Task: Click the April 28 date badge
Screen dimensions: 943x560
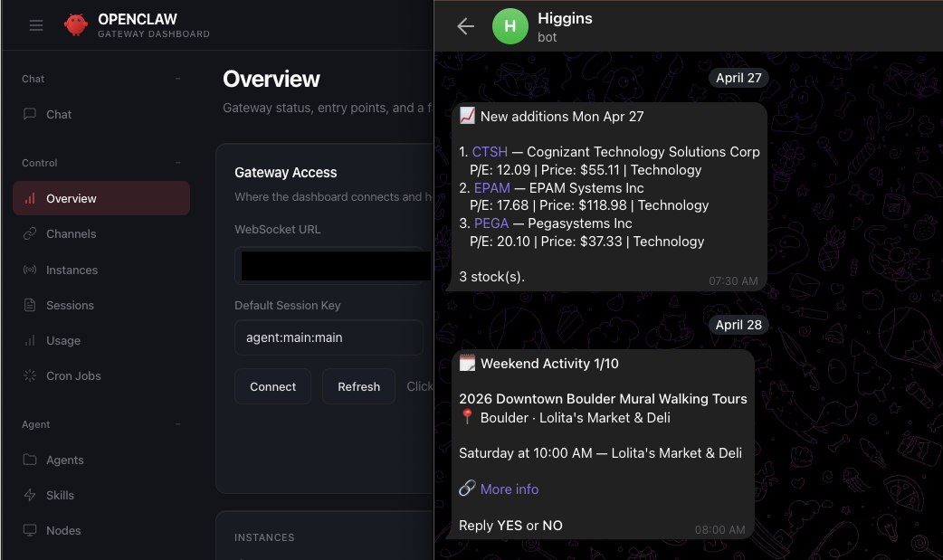Action: (x=738, y=325)
